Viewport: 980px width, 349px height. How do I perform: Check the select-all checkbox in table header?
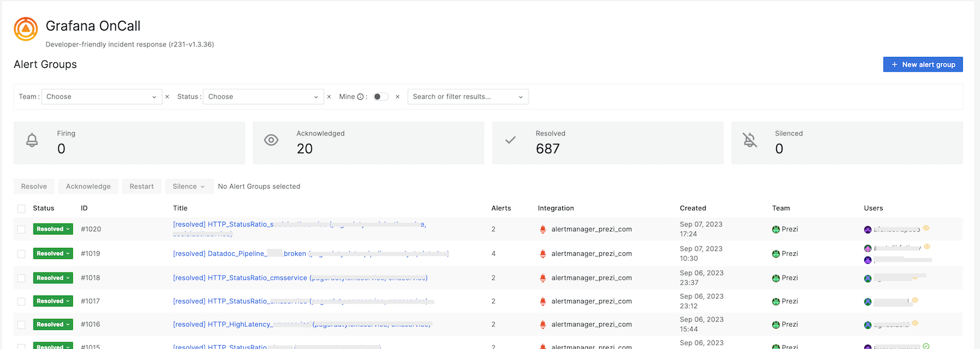click(21, 209)
